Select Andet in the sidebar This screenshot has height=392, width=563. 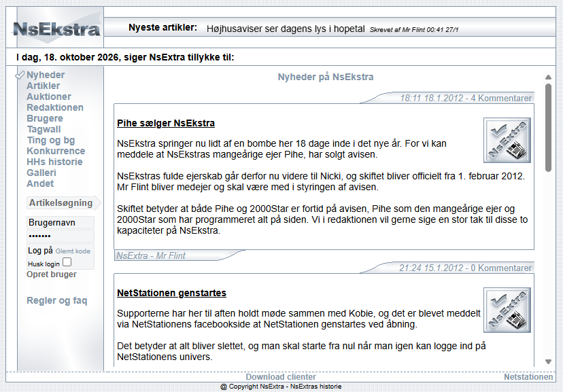click(40, 183)
